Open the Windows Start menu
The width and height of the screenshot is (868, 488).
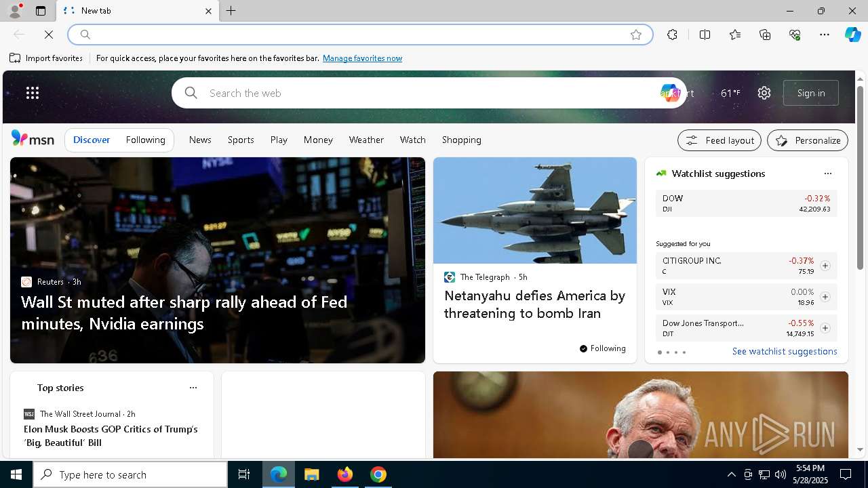pos(16,474)
